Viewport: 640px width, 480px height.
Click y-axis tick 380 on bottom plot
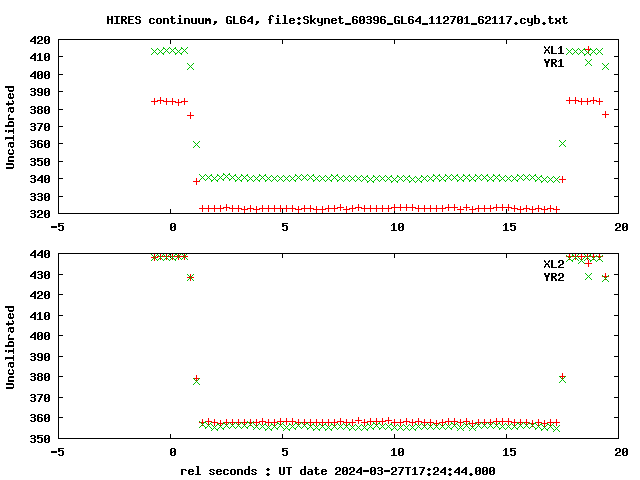click(x=40, y=377)
